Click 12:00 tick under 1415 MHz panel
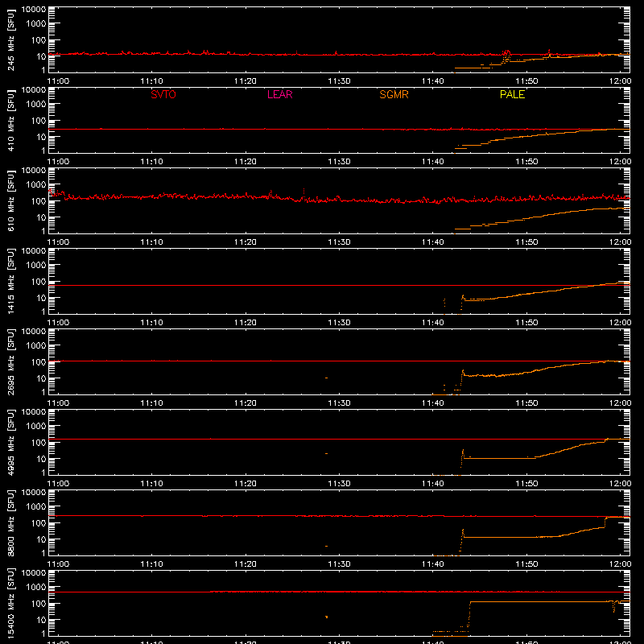The image size is (644, 644). pos(620,323)
